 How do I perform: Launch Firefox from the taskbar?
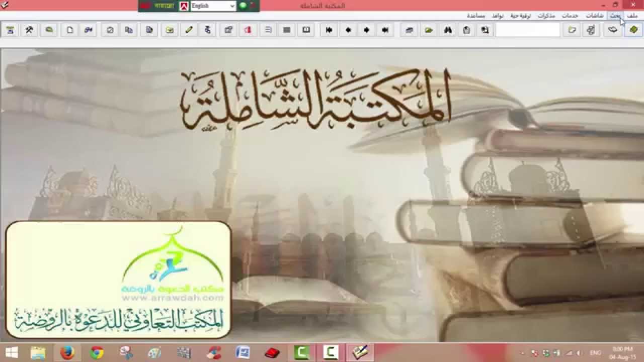[x=67, y=353]
